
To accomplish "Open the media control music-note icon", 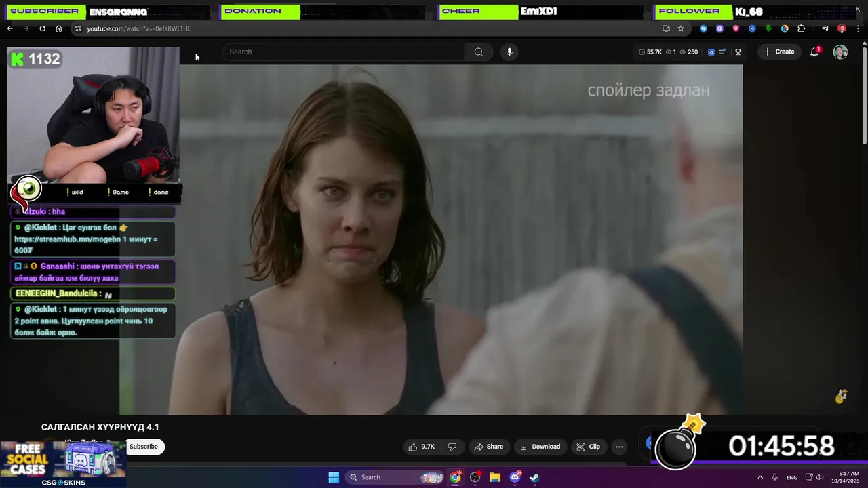I will click(x=825, y=28).
